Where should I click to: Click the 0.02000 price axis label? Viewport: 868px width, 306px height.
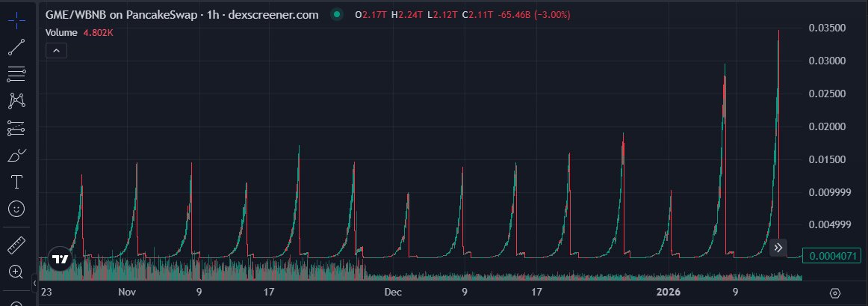click(x=827, y=126)
